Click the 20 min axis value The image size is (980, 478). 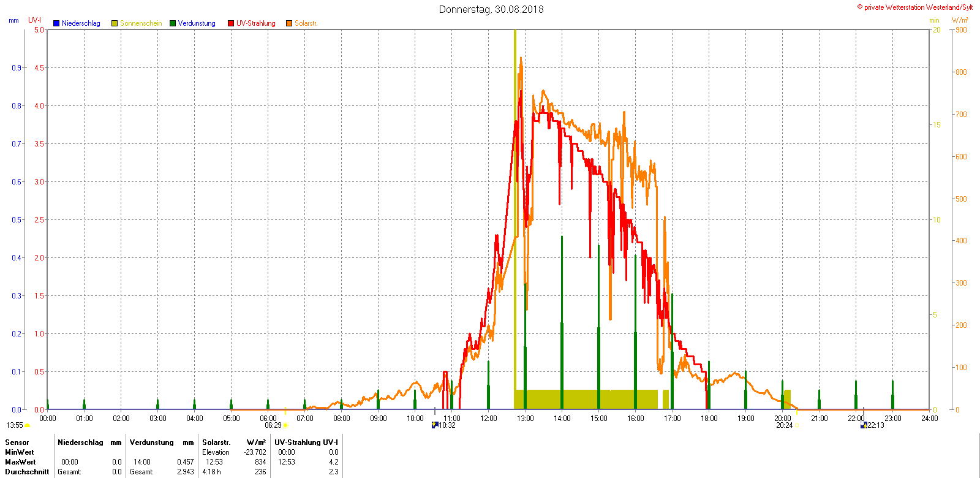coord(937,30)
